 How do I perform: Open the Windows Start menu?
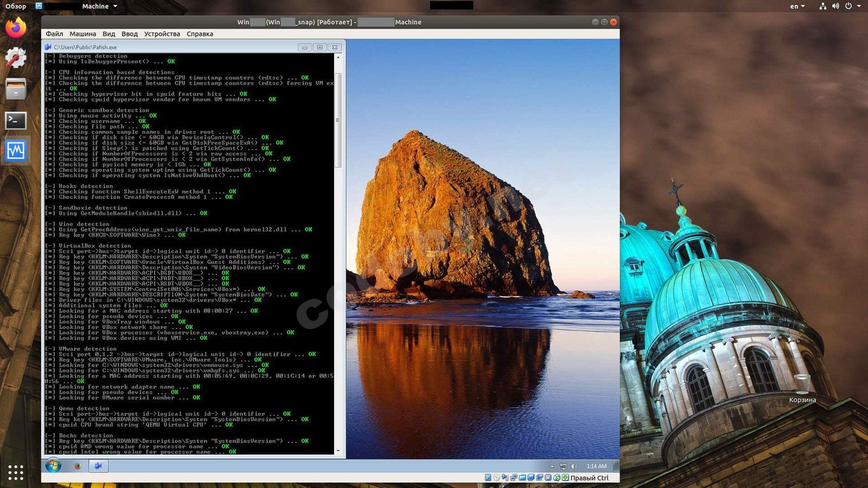(x=53, y=466)
